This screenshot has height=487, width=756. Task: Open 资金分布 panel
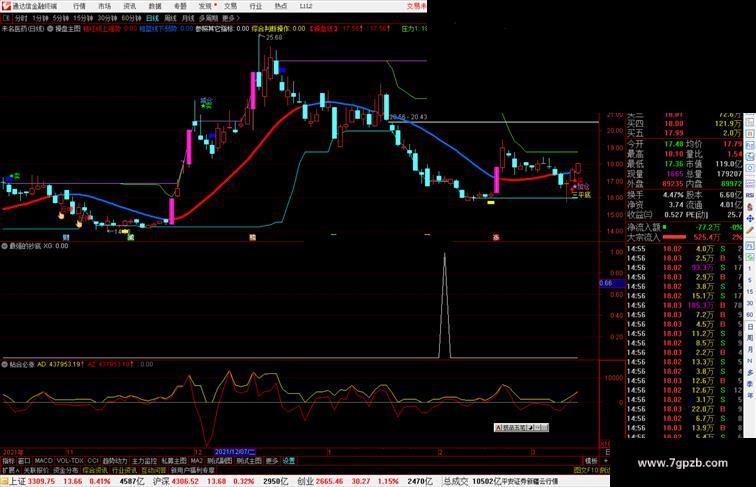[x=66, y=470]
